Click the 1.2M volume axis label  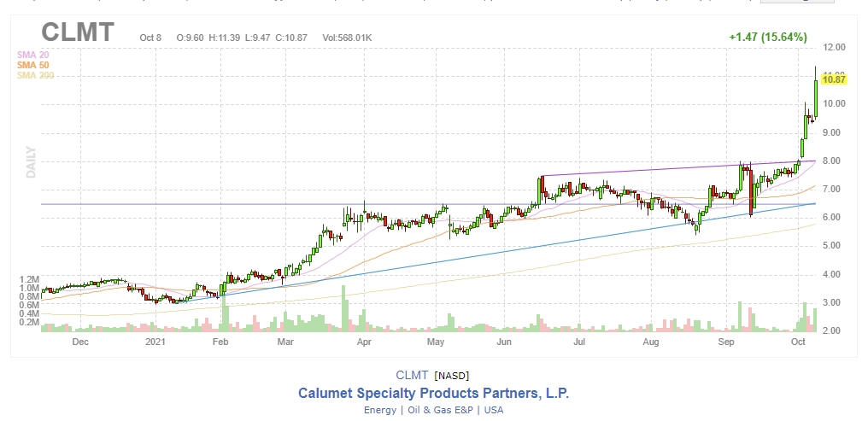27,279
